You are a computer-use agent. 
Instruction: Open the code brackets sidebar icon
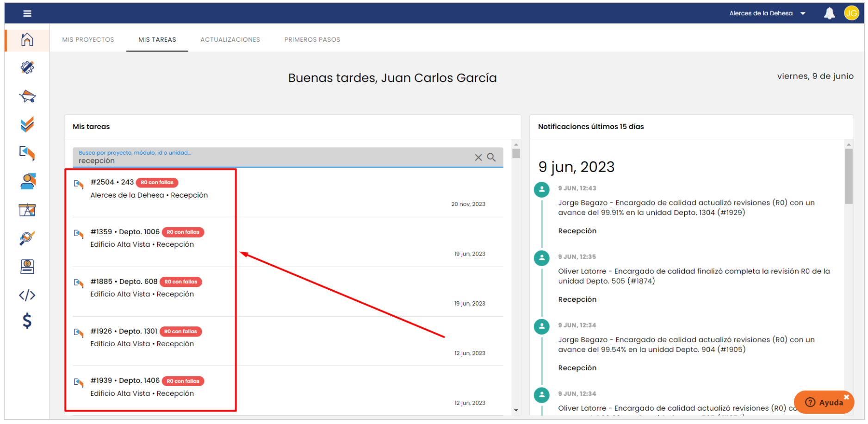tap(27, 295)
